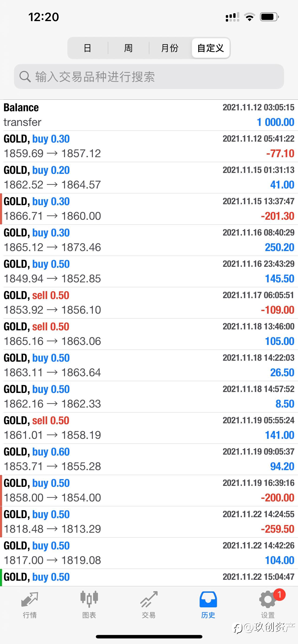Open the GOLD sell 0.50 trade losing -109.00
The image size is (298, 644).
click(x=149, y=303)
